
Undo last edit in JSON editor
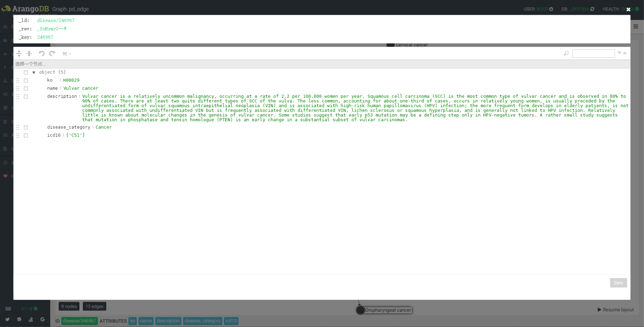(x=42, y=53)
